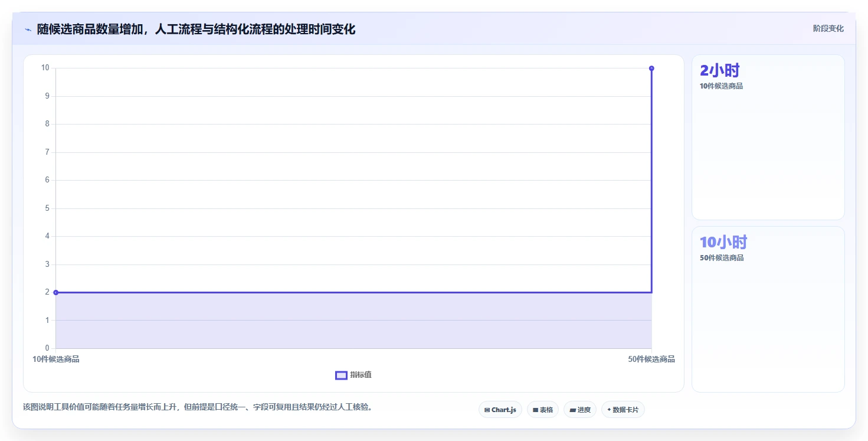Screen dimensions: 868x441
Task: Select the 进度 tag
Action: [580, 410]
